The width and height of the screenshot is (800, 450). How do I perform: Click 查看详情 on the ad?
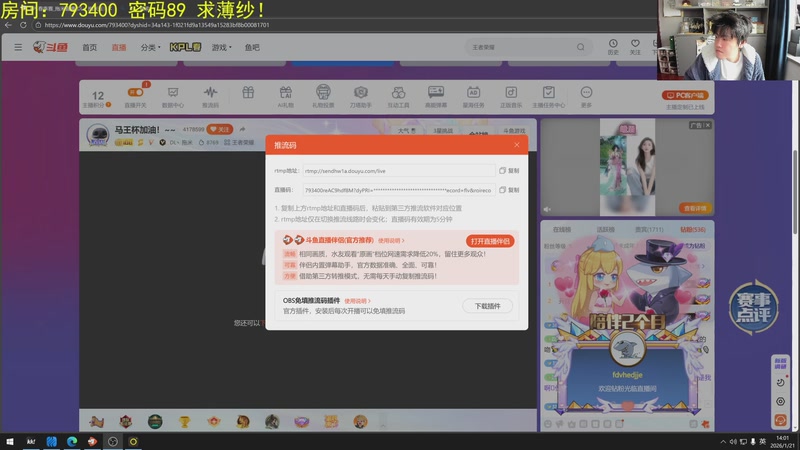point(695,208)
